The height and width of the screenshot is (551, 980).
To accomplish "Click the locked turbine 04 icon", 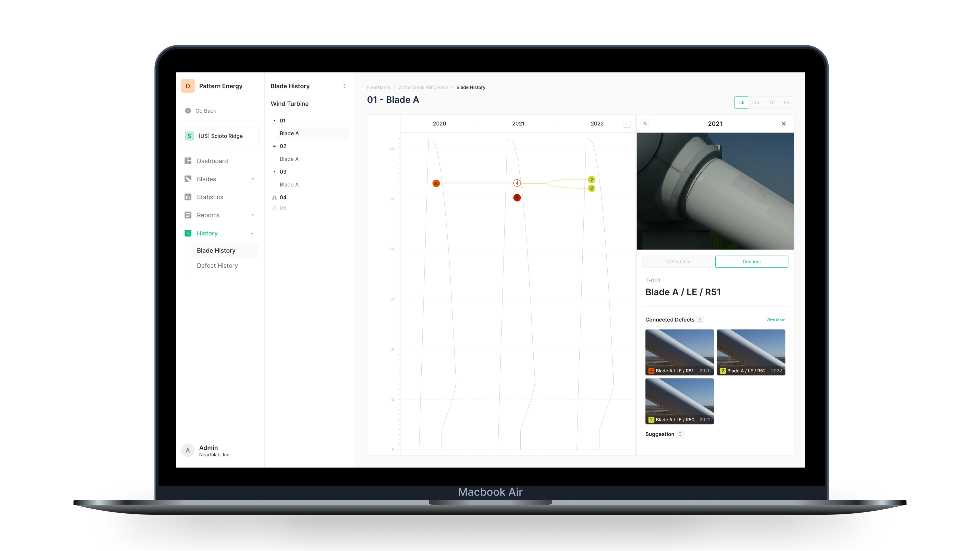I will click(x=274, y=198).
